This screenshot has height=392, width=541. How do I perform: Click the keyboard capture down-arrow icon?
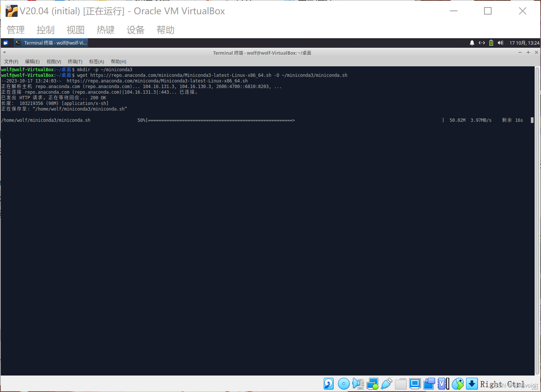[472, 384]
